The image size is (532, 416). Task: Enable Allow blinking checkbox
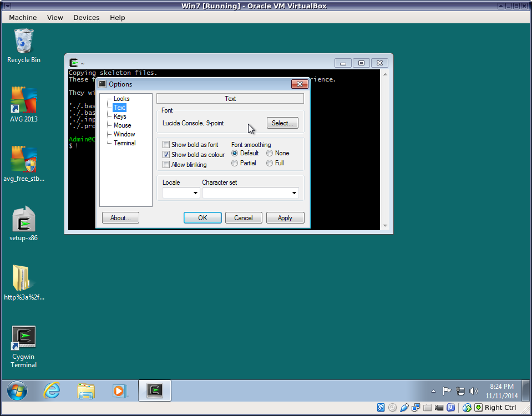[166, 165]
